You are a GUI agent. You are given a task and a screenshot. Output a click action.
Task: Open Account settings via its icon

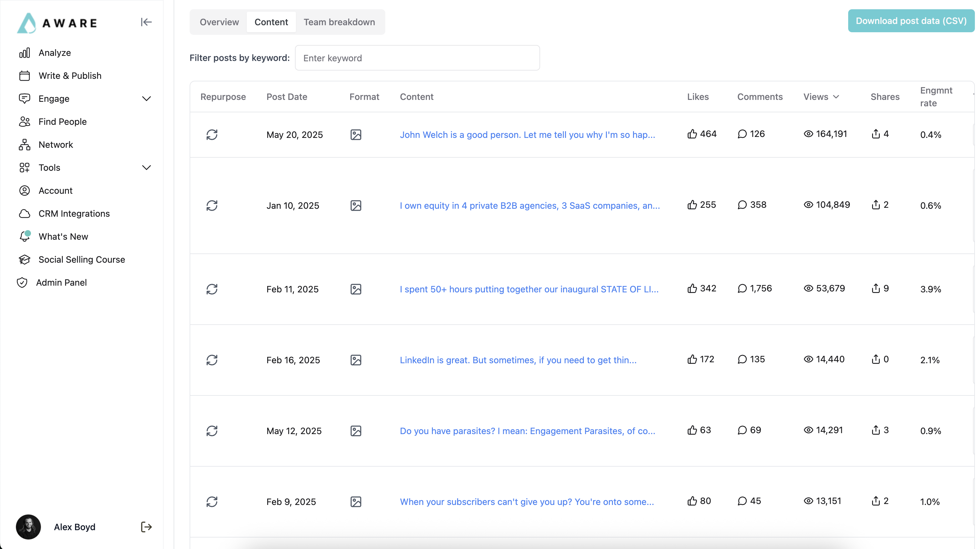[x=24, y=190]
